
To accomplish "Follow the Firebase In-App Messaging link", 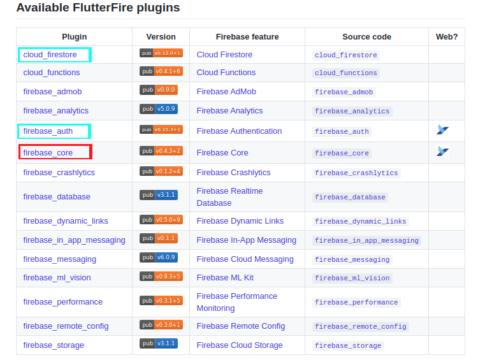I will pos(246,240).
